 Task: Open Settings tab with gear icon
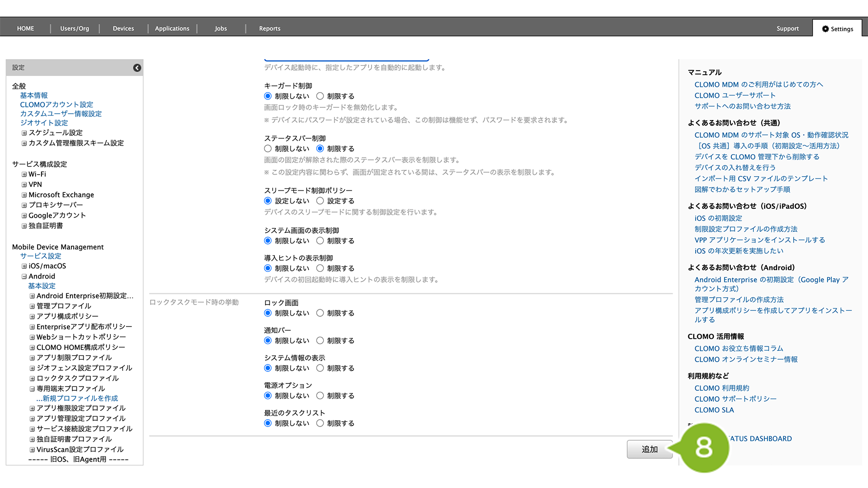pos(837,29)
